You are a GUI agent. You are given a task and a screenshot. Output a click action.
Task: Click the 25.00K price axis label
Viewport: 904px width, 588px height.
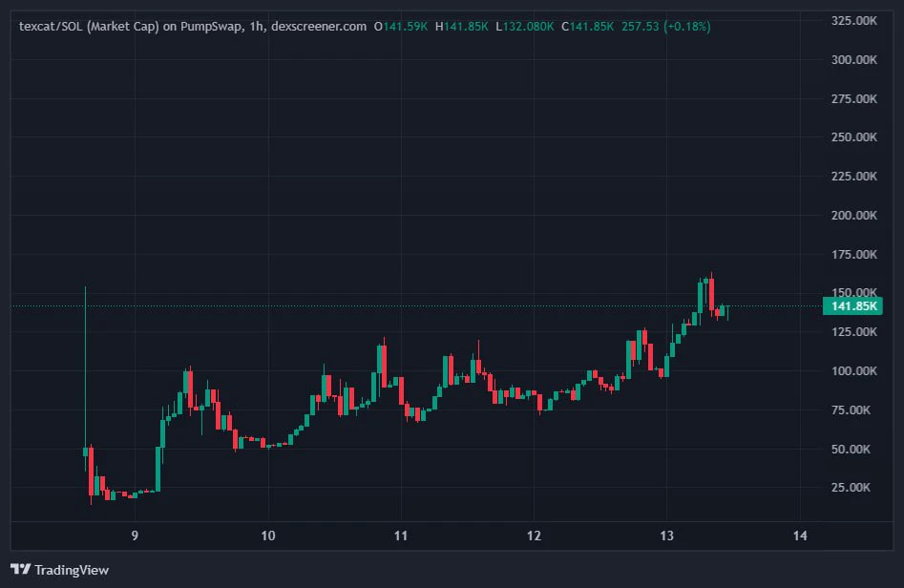pos(851,488)
